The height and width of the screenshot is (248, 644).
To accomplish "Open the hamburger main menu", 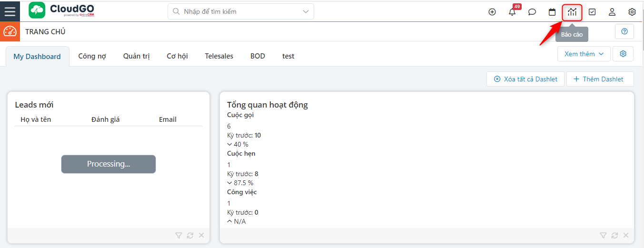I will click(10, 11).
